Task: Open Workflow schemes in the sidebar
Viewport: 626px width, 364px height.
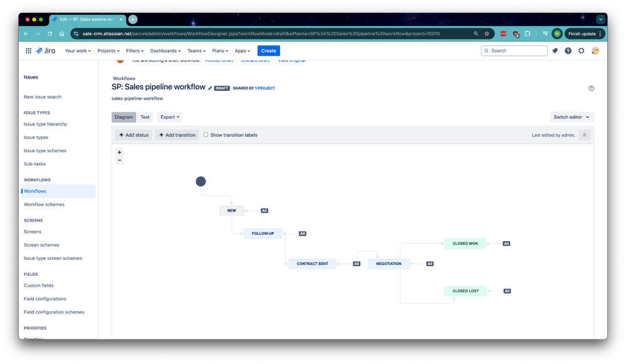Action: click(x=44, y=204)
